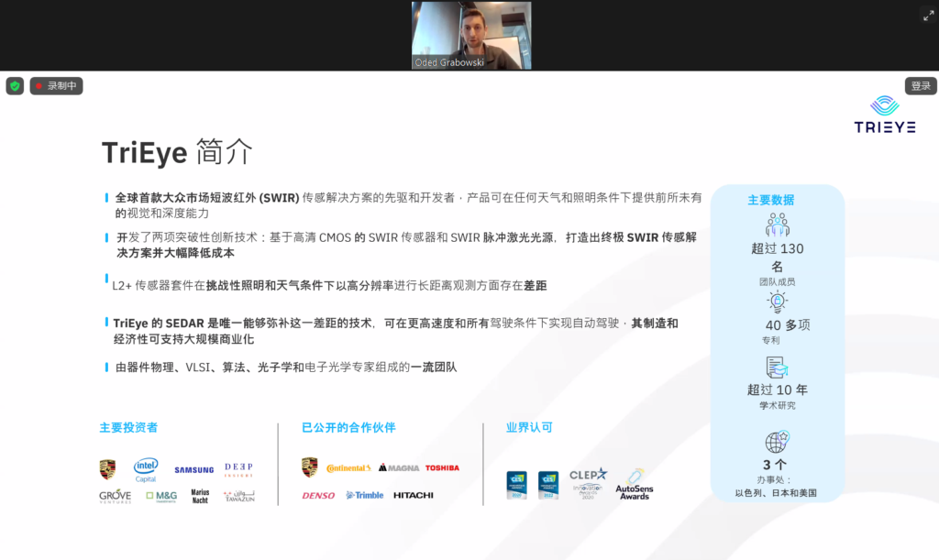Click the Continental partner logo
This screenshot has width=939, height=560.
click(x=348, y=468)
